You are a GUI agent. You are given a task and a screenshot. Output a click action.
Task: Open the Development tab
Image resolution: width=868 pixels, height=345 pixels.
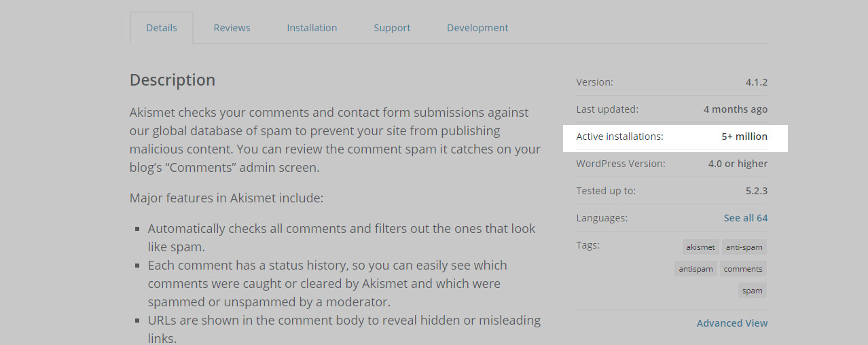point(477,28)
